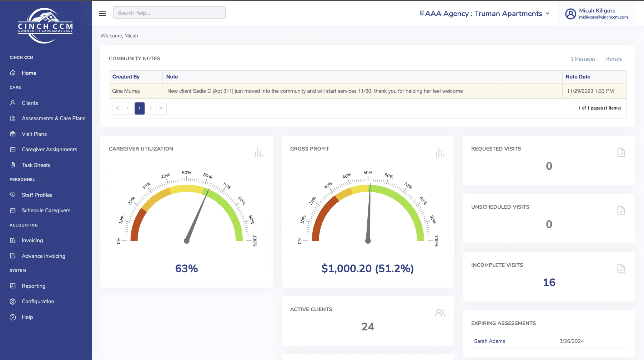The width and height of the screenshot is (644, 360).
Task: Select page 1 in notes pagination
Action: click(x=140, y=108)
